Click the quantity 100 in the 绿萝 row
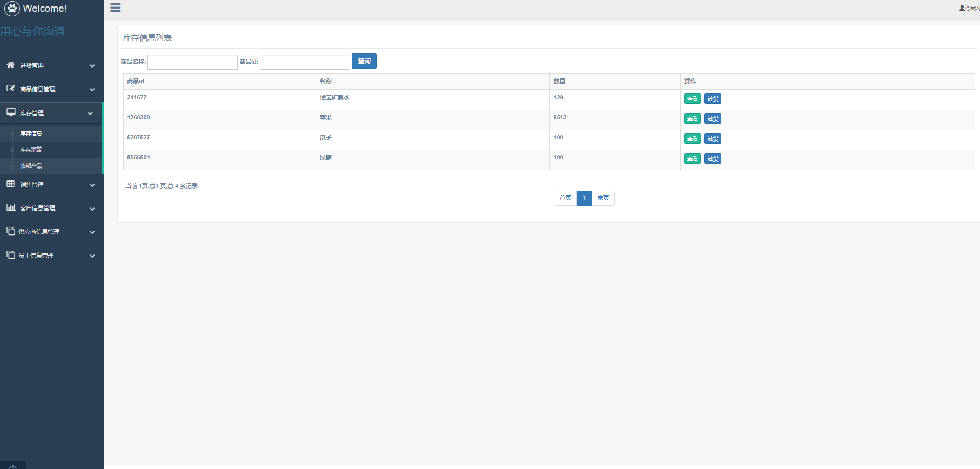The width and height of the screenshot is (980, 469). [558, 157]
